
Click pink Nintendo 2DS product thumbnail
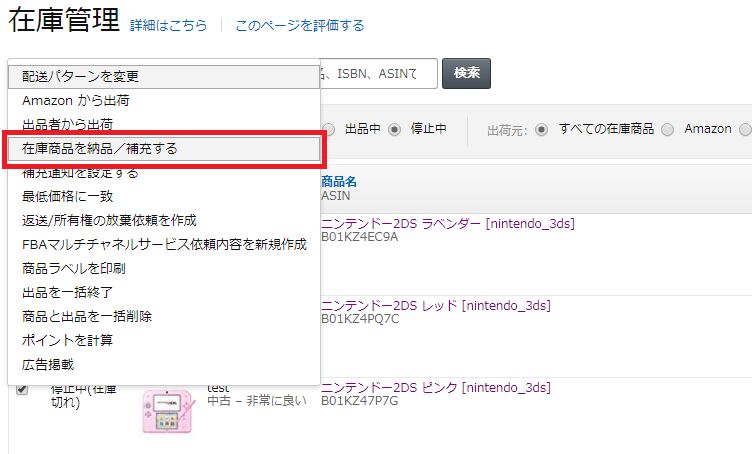point(169,410)
